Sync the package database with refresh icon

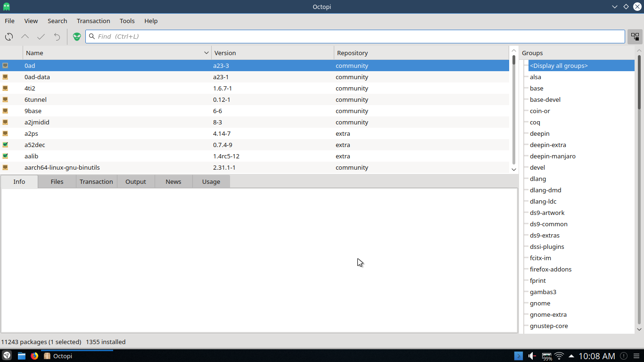click(x=9, y=36)
